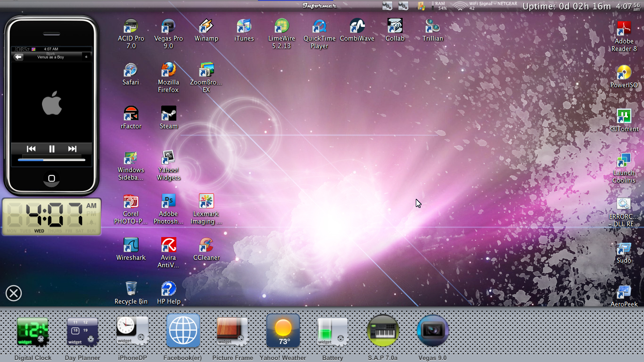Launch the uTorrent desktop shortcut
The height and width of the screenshot is (362, 644).
[624, 121]
